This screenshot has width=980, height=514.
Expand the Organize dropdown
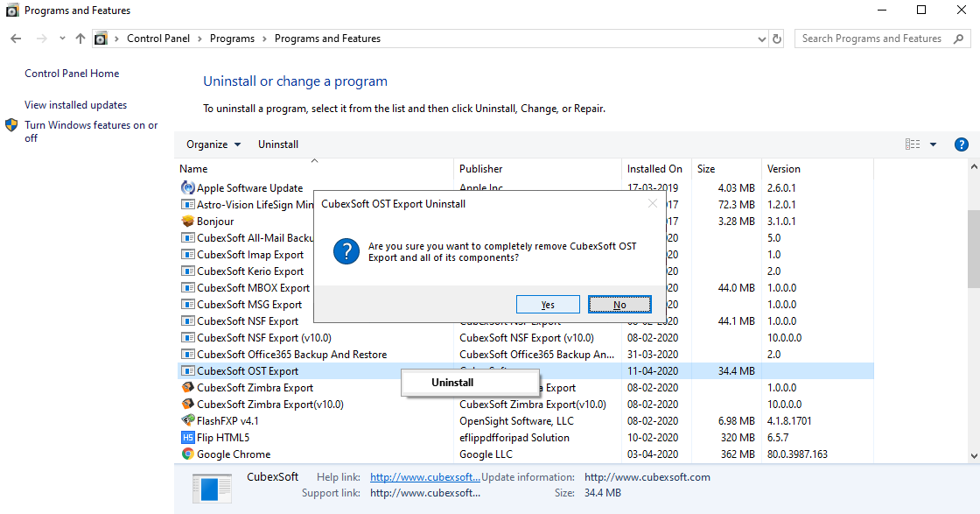click(213, 144)
